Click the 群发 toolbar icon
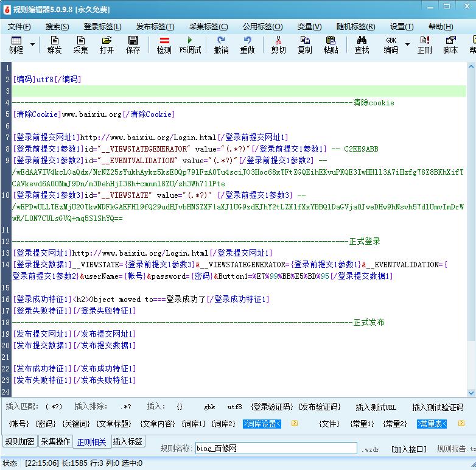This screenshot has width=476, height=470. 54,44
